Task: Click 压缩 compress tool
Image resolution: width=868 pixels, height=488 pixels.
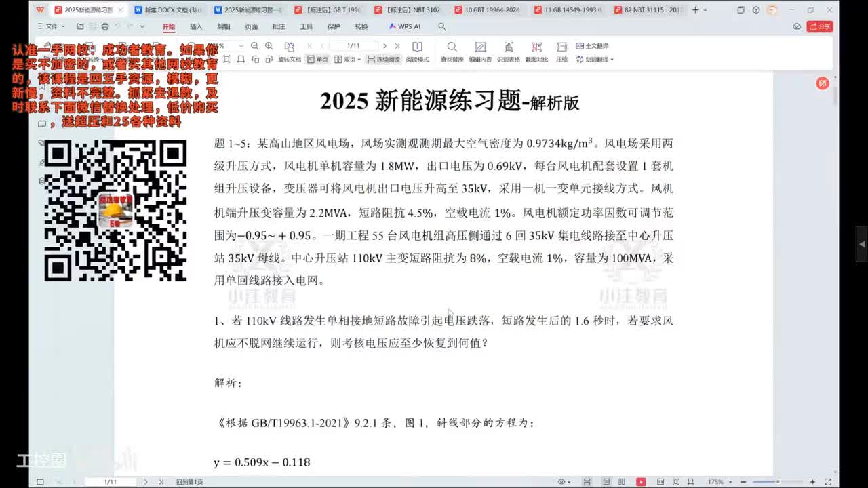Action: [x=561, y=52]
